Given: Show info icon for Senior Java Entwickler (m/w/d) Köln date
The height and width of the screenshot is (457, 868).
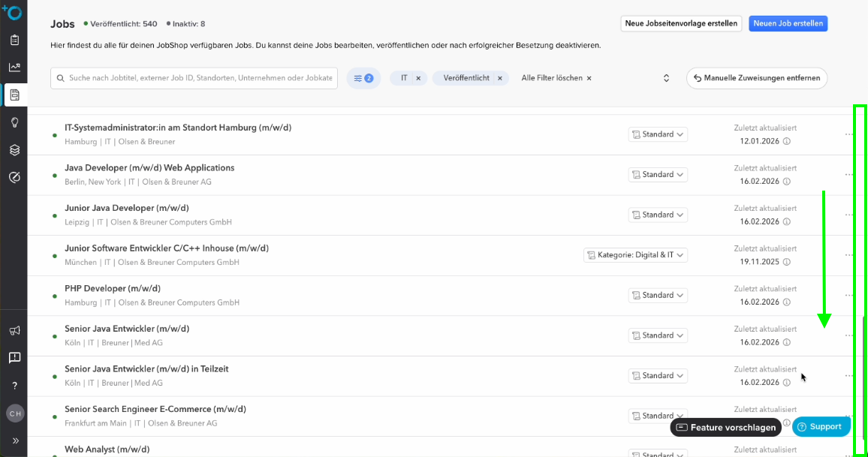Looking at the screenshot, I should [787, 342].
